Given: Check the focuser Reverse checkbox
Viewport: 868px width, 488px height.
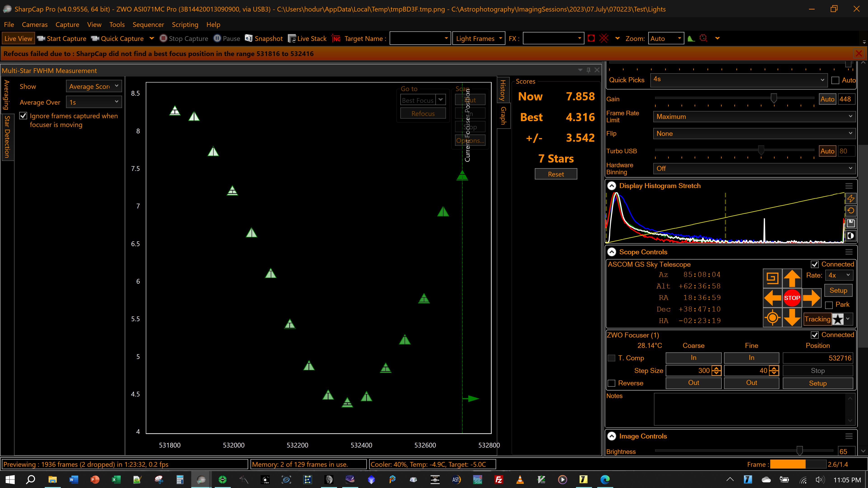Looking at the screenshot, I should pyautogui.click(x=611, y=383).
